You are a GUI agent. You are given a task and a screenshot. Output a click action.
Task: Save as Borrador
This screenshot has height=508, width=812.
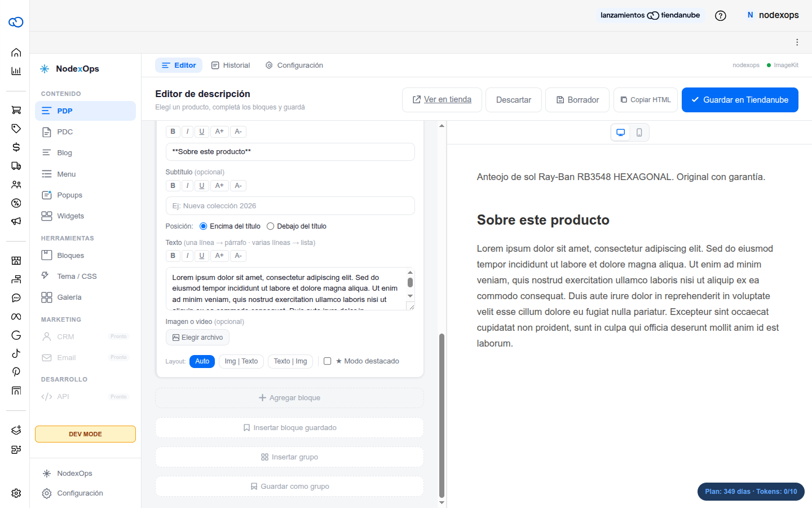(x=577, y=100)
